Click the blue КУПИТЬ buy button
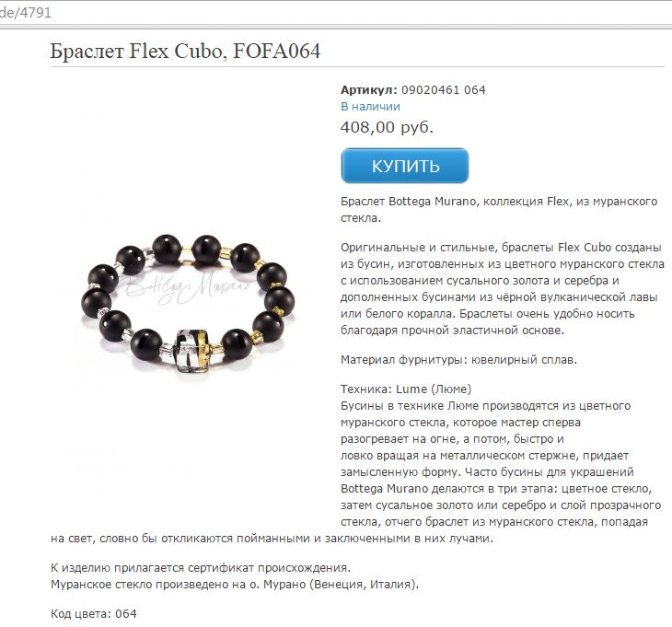 click(x=404, y=166)
